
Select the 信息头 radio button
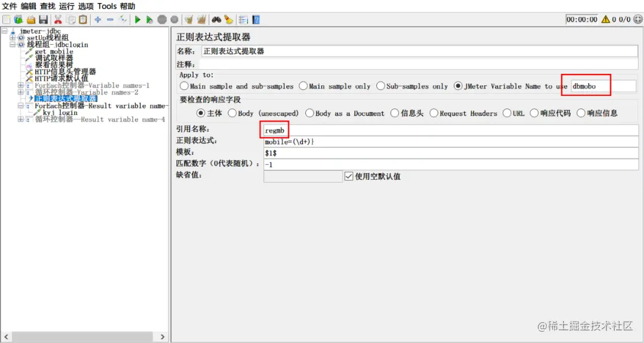point(395,113)
